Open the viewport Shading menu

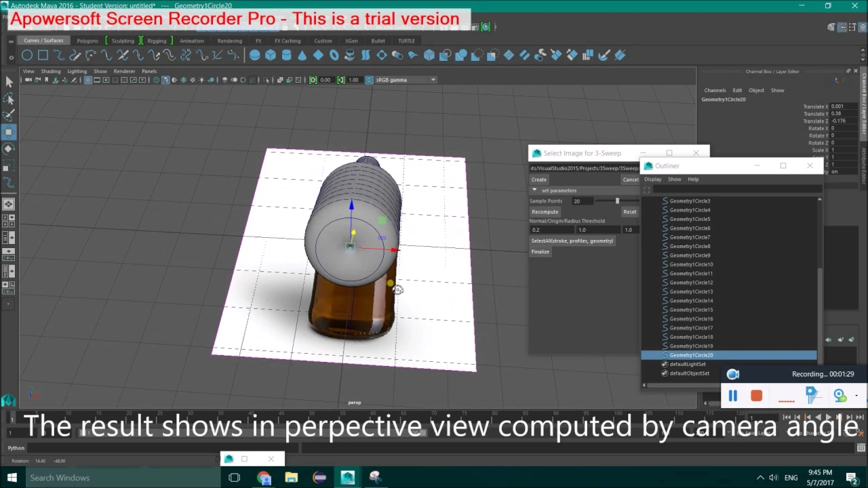[50, 71]
